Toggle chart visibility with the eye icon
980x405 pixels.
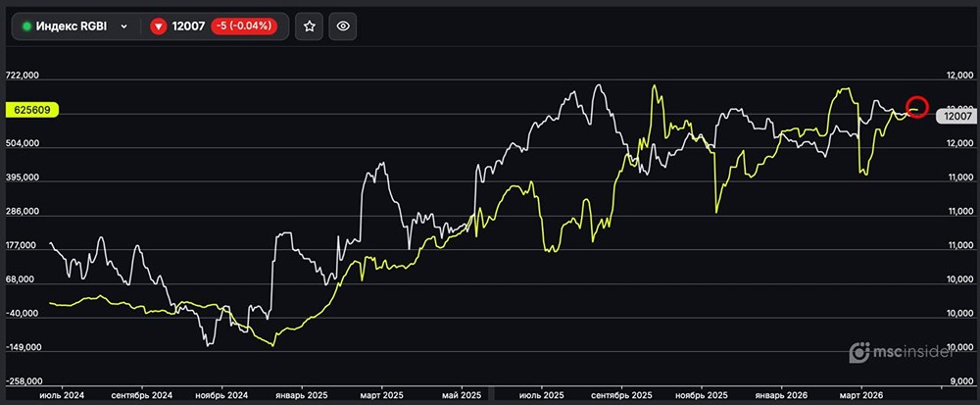pyautogui.click(x=343, y=26)
